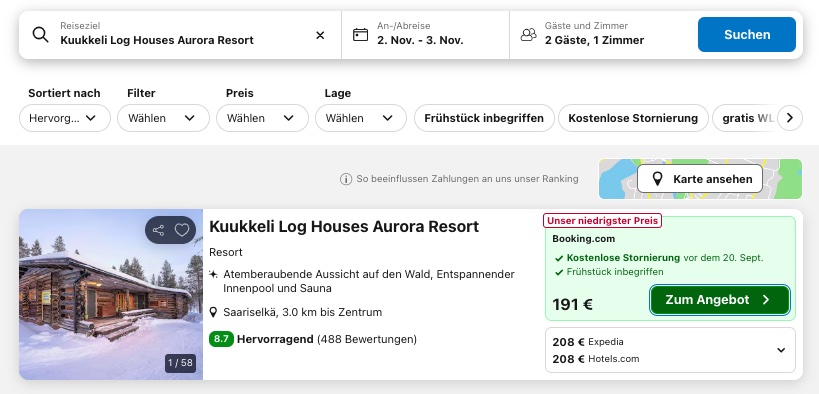This screenshot has width=819, height=394.
Task: Click the Unser niedrigster Preis badge
Action: point(603,221)
